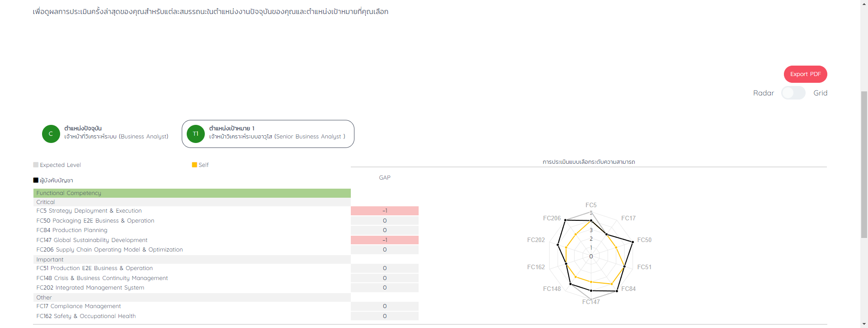The height and width of the screenshot is (328, 868).
Task: Click FC162 Safety & Occupational Health row
Action: click(x=86, y=316)
